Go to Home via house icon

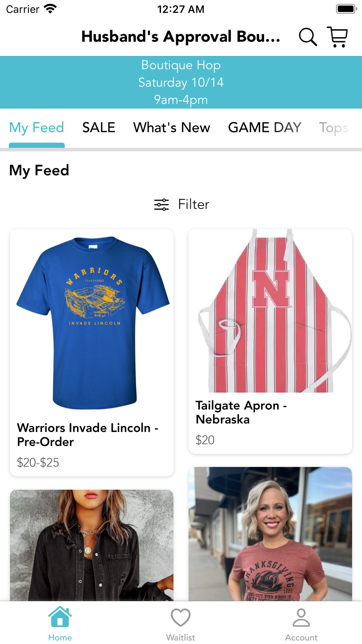tap(60, 617)
